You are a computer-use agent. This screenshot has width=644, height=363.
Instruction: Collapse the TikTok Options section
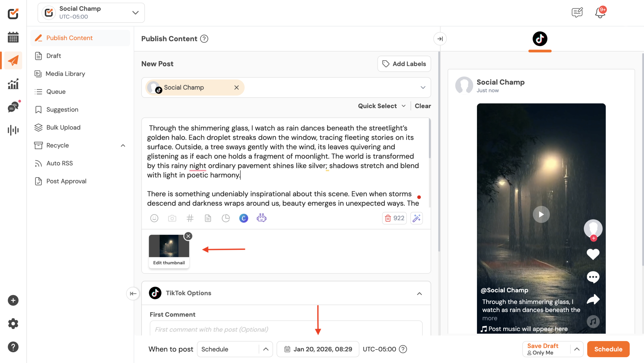tap(419, 294)
